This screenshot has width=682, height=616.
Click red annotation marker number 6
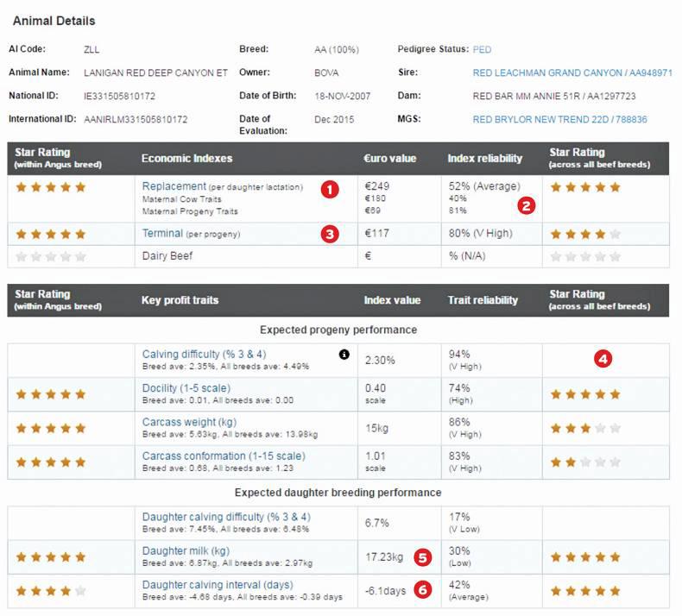coord(422,590)
